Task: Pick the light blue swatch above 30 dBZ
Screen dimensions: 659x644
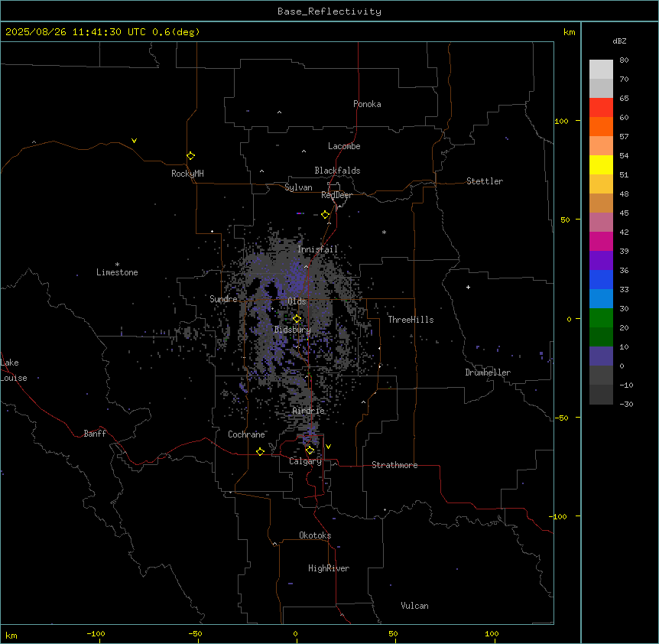Action: [x=601, y=298]
